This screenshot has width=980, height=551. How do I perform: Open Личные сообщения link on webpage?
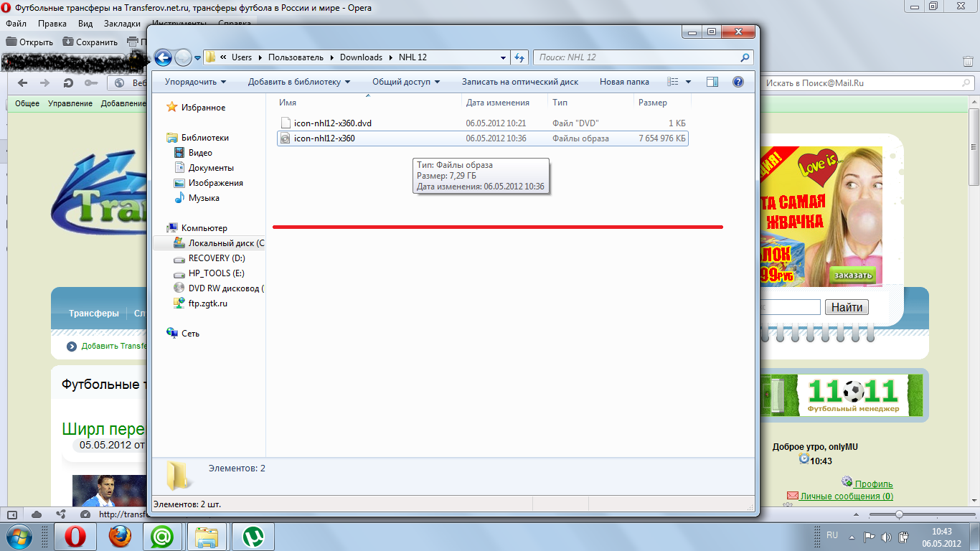point(847,496)
